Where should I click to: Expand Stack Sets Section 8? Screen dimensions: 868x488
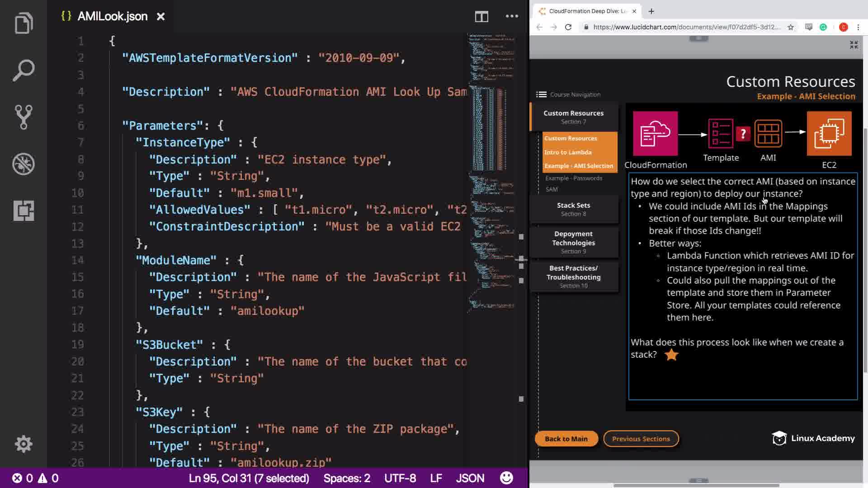573,209
